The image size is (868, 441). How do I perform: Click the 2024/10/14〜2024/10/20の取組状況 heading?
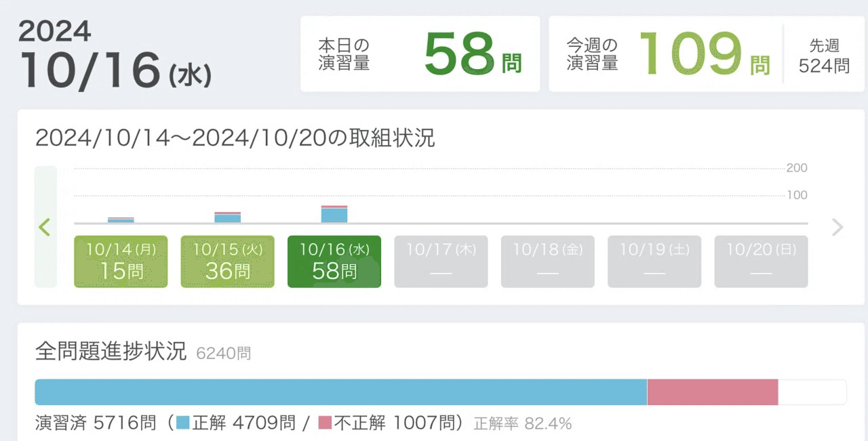(x=235, y=138)
